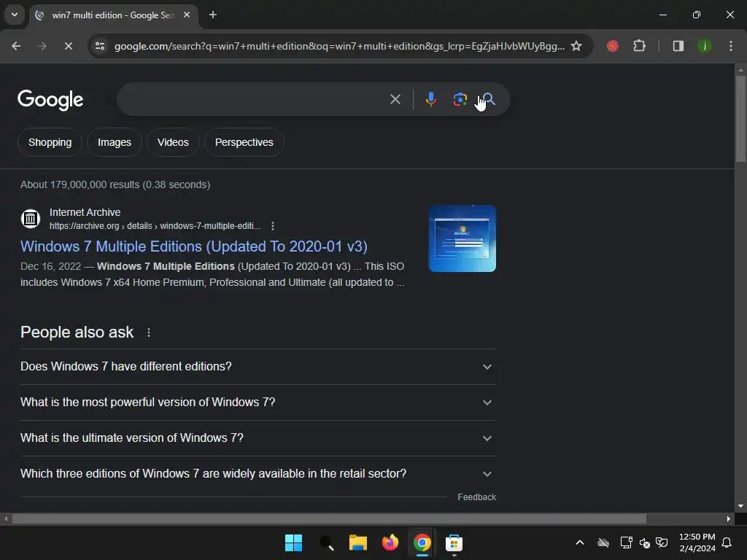747x560 pixels.
Task: Search by image with Google Lens
Action: click(x=460, y=99)
